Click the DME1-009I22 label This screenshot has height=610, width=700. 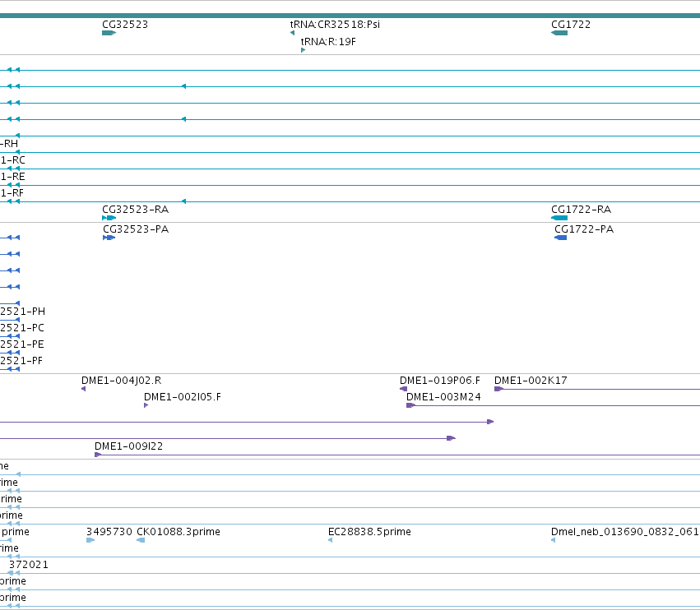pos(128,446)
